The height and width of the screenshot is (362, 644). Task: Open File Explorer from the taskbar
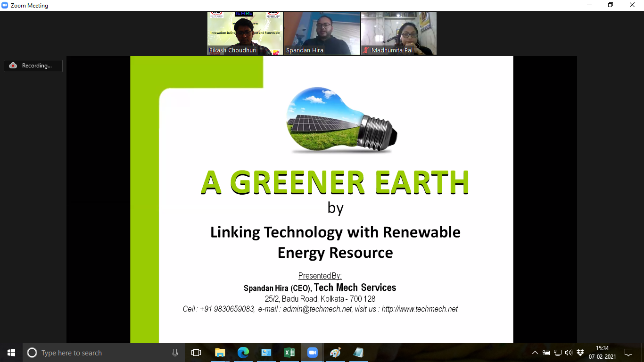[220, 353]
